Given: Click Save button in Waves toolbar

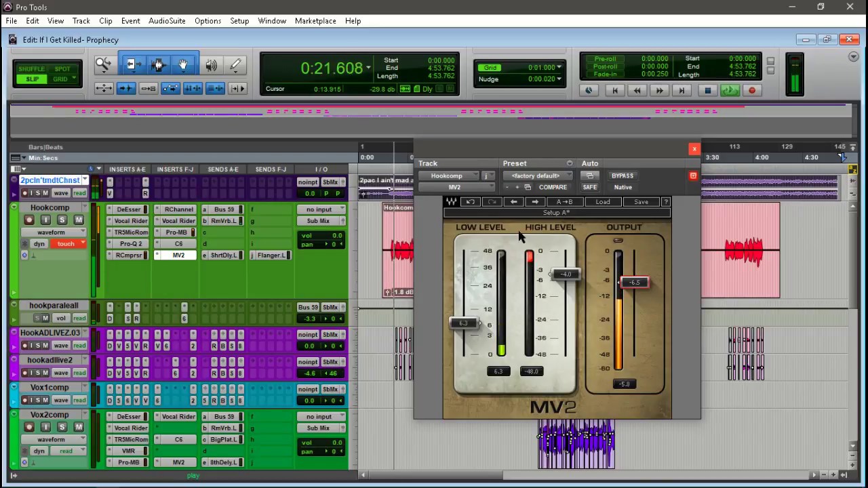Looking at the screenshot, I should [641, 202].
